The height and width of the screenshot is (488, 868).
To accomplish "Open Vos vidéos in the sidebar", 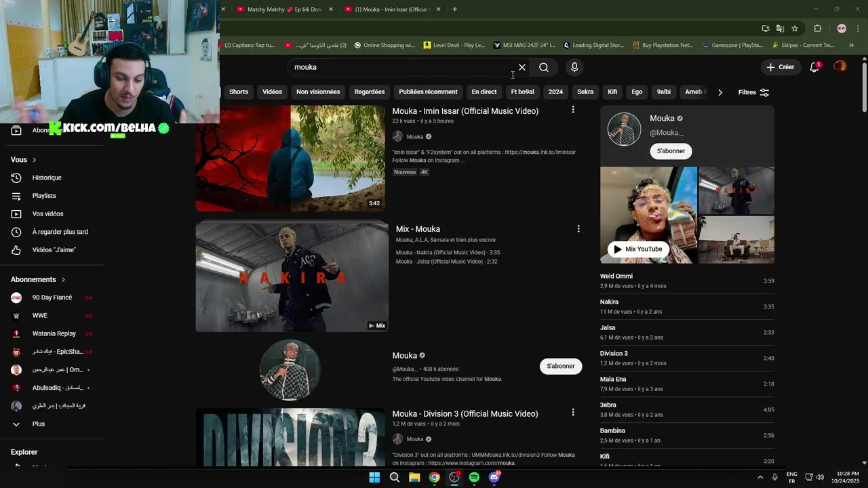I will click(47, 213).
